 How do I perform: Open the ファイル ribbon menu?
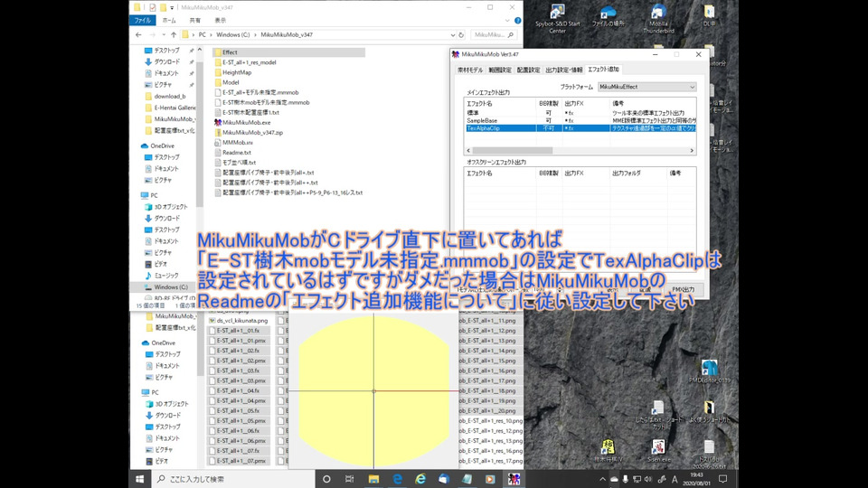point(142,21)
